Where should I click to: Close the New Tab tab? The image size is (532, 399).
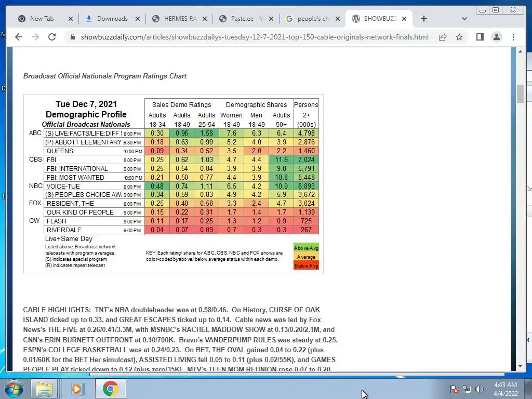[71, 19]
